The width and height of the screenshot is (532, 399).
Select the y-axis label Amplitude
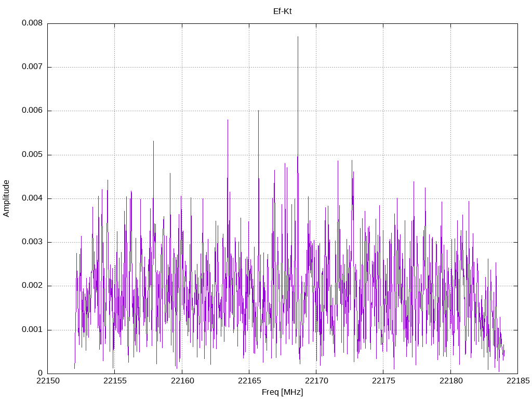(6, 198)
